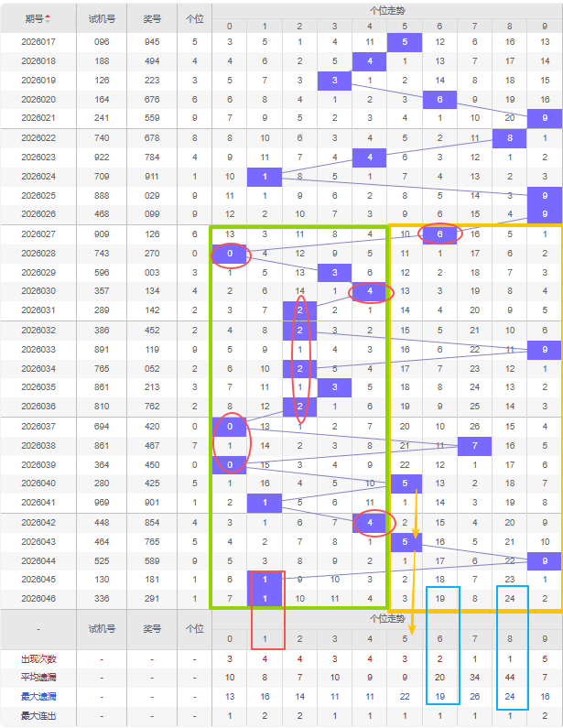Select the 试机号 header at the table top
Screen dimensions: 563x728
(102, 18)
